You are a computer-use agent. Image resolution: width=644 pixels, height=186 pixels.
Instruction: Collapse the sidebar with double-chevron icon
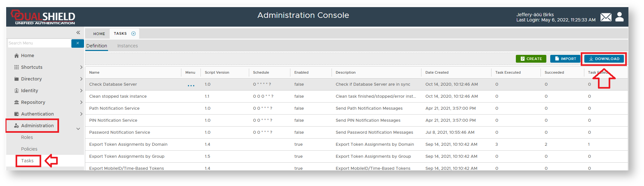78,32
